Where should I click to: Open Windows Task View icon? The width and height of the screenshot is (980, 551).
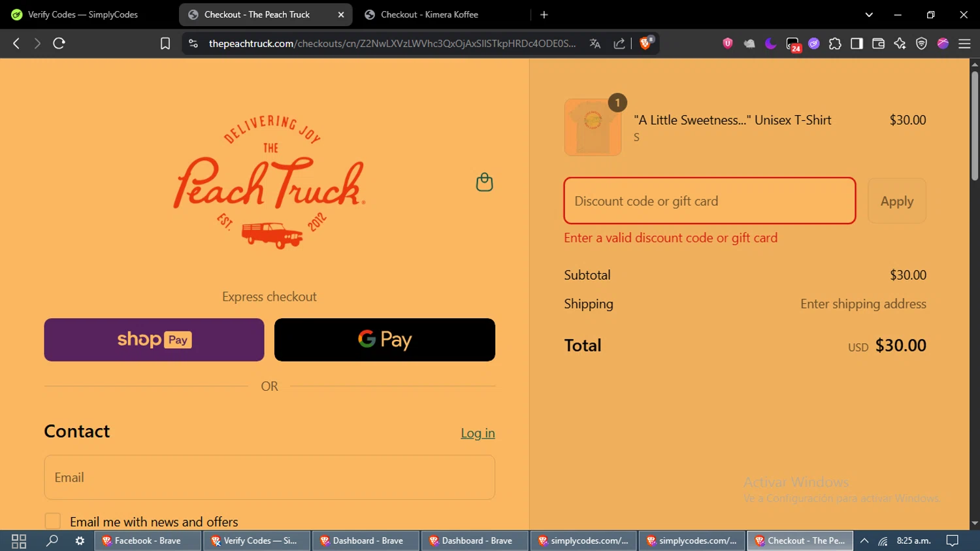click(x=19, y=541)
